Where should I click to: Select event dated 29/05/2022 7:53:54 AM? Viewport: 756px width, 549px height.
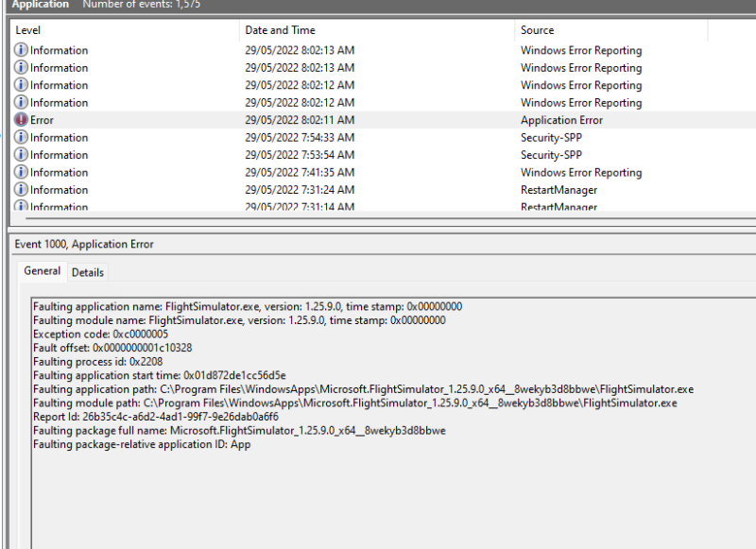point(300,155)
